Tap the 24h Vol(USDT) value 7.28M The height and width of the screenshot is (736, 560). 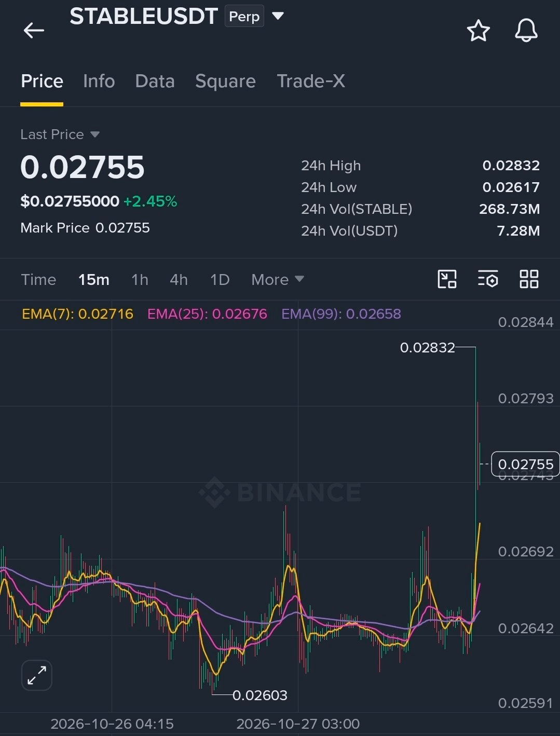518,231
